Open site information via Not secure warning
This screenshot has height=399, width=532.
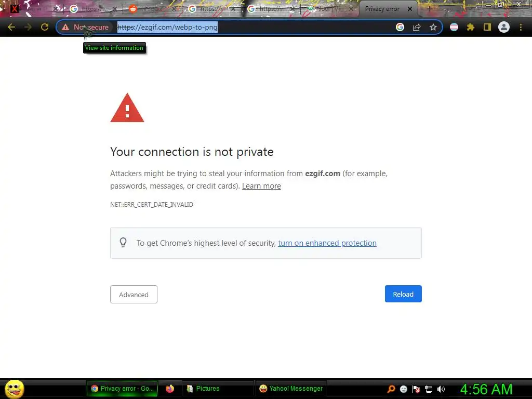coord(85,27)
